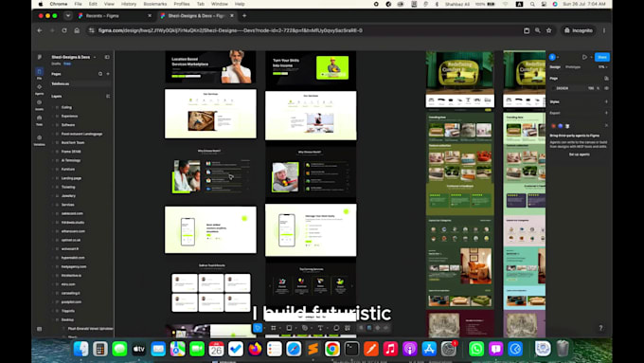Select the Text tool in bottom toolbar

click(x=320, y=328)
